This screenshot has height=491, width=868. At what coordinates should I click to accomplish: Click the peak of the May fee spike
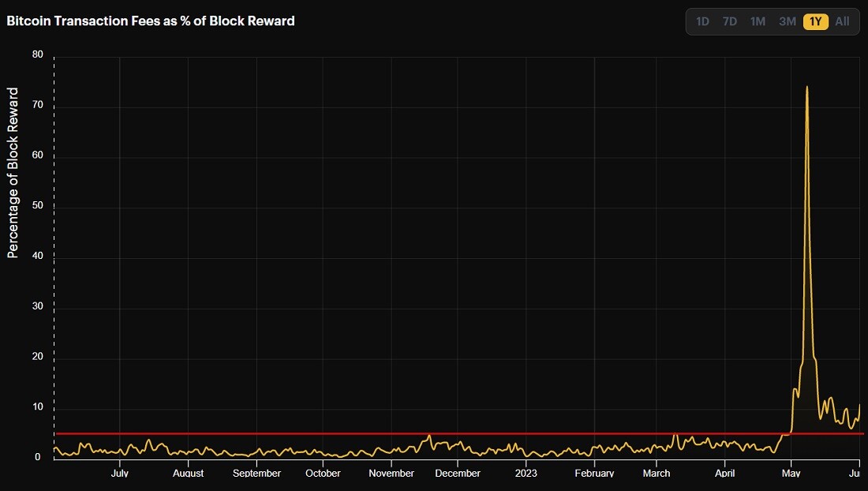tap(807, 87)
